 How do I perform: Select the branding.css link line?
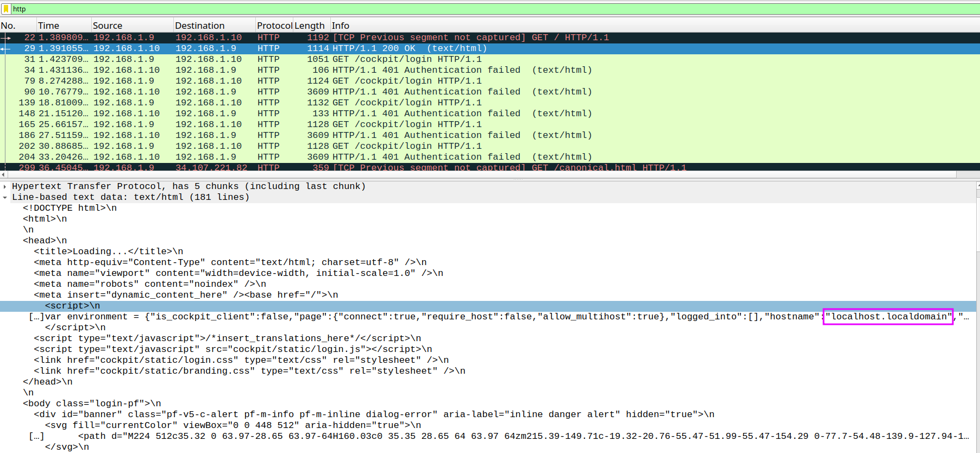249,371
